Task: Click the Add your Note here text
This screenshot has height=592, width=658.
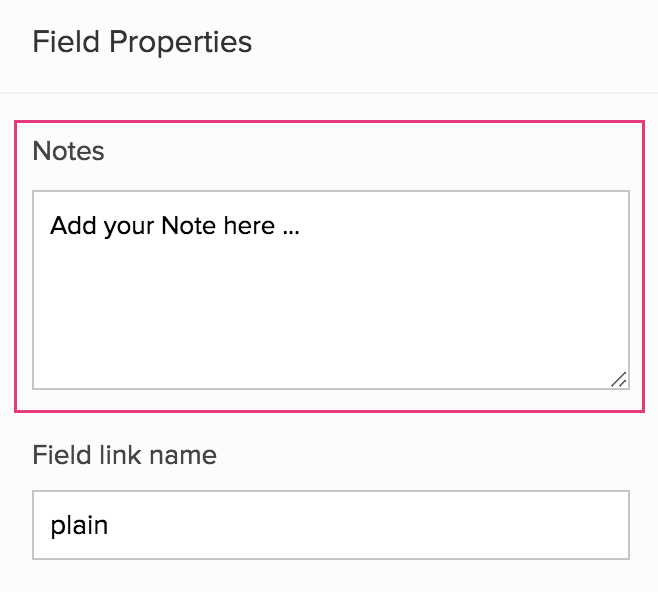Action: 175,225
